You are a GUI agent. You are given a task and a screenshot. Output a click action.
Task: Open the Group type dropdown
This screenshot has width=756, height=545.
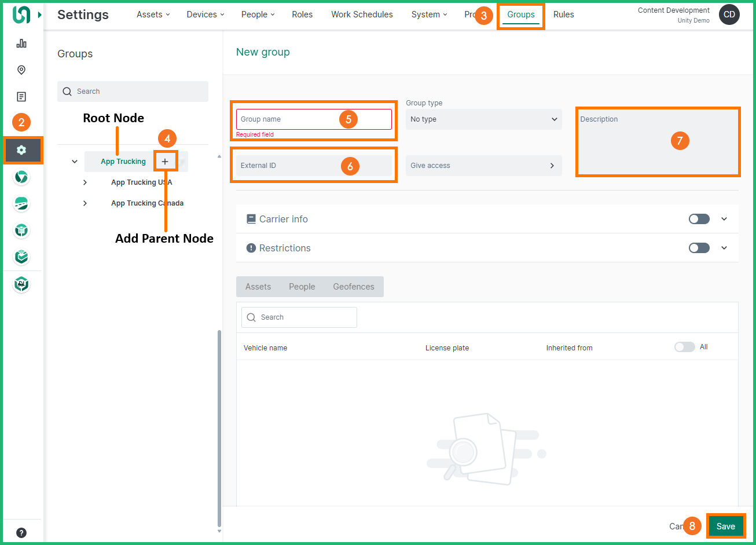coord(483,119)
